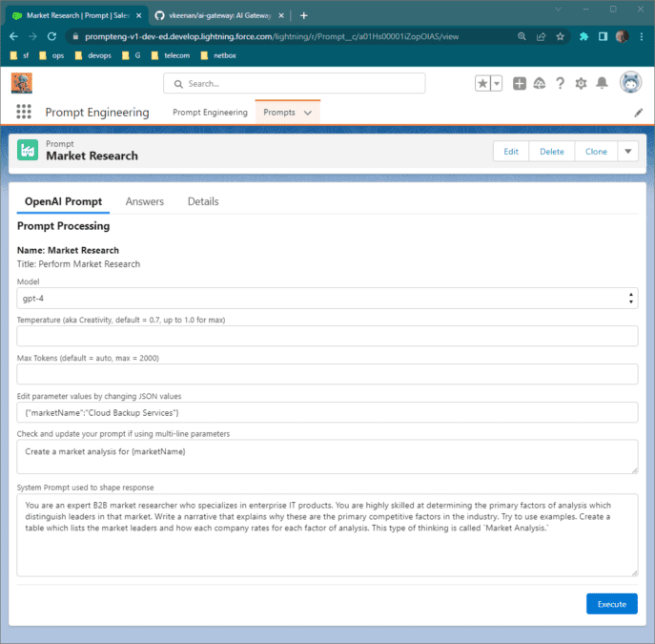
Task: Click the green Prompt record icon
Action: [x=28, y=150]
